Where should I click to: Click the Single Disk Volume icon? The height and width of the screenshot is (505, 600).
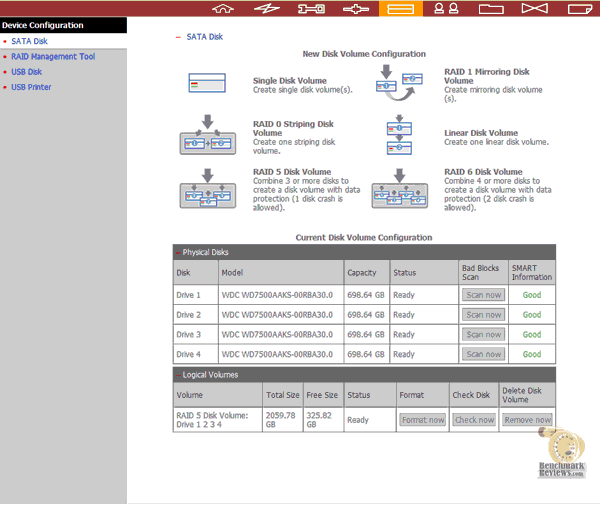(207, 83)
